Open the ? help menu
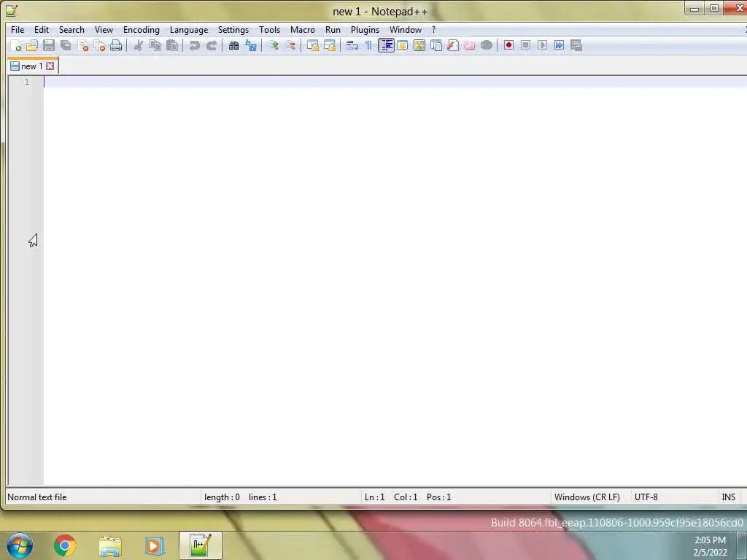 pyautogui.click(x=433, y=29)
